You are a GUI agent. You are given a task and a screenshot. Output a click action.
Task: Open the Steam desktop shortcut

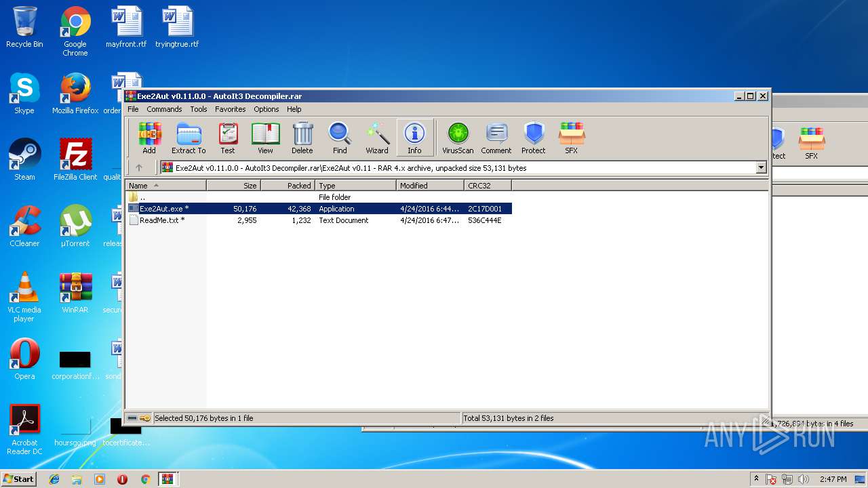coord(24,160)
